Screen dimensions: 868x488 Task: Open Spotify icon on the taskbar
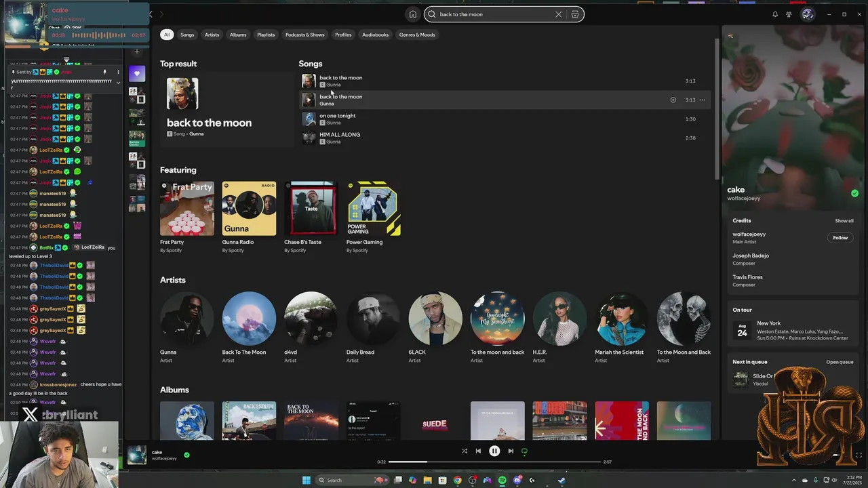pos(502,480)
